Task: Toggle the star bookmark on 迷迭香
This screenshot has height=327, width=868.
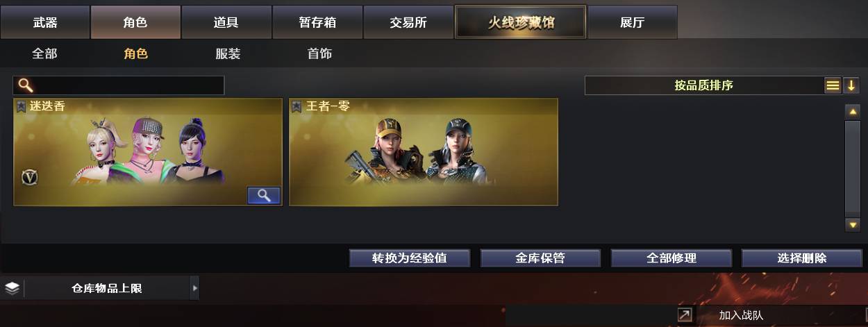Action: 21,107
